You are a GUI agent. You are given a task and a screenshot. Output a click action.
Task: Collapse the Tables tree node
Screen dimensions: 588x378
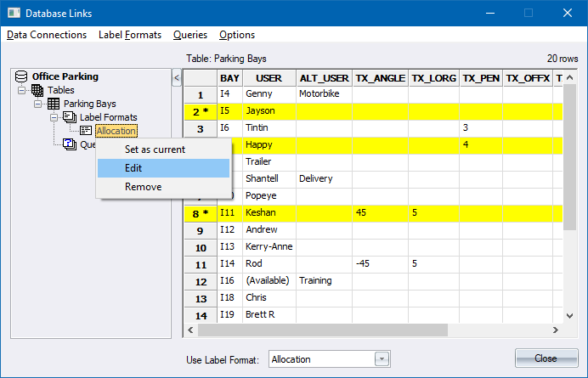pyautogui.click(x=22, y=90)
